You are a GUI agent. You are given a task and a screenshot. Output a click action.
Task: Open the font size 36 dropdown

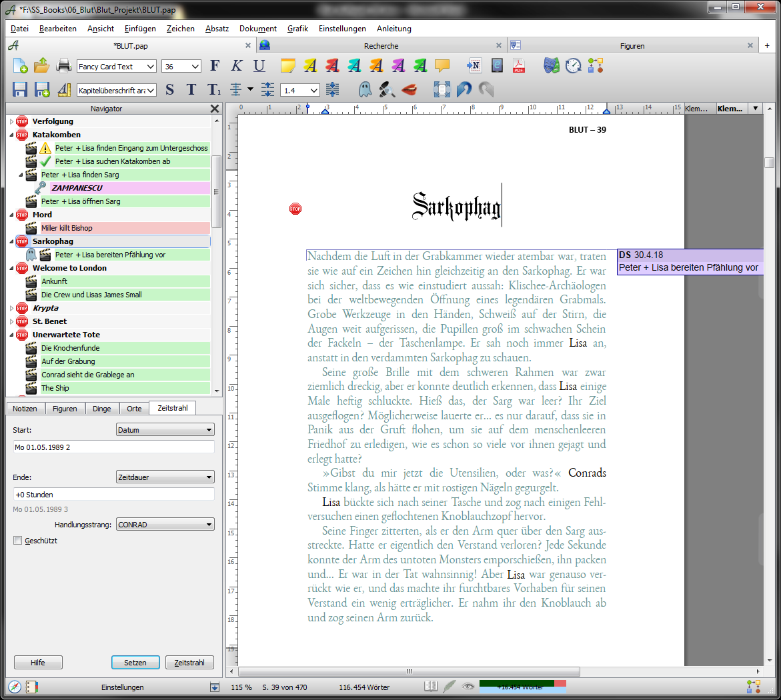(x=195, y=66)
